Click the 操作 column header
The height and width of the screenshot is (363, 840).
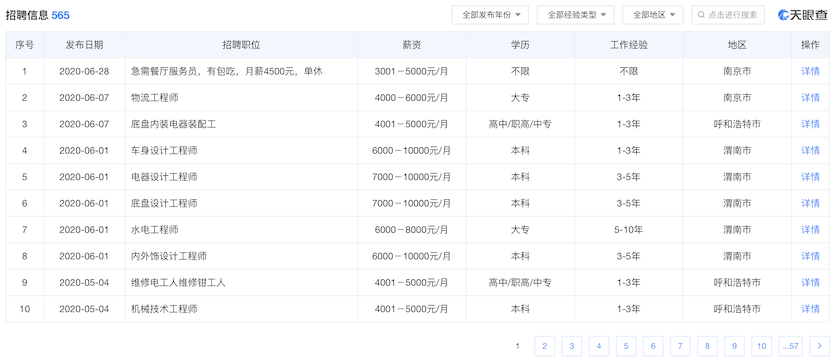tap(810, 45)
